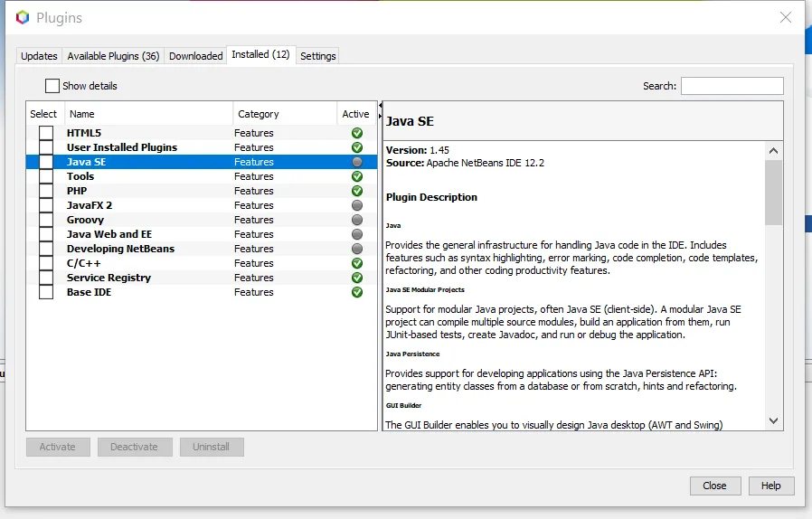812x519 pixels.
Task: Tick the checkbox for User Installed Plugins
Action: (x=46, y=147)
